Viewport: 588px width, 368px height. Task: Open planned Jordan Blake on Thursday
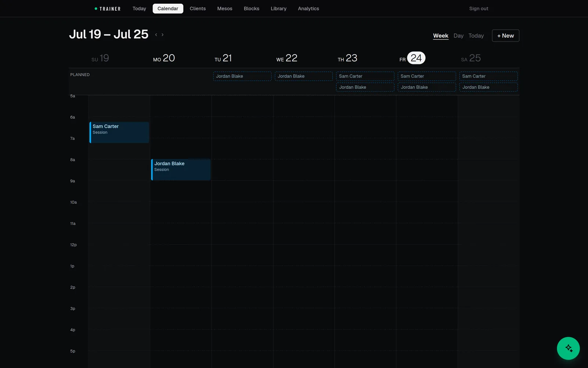[365, 87]
